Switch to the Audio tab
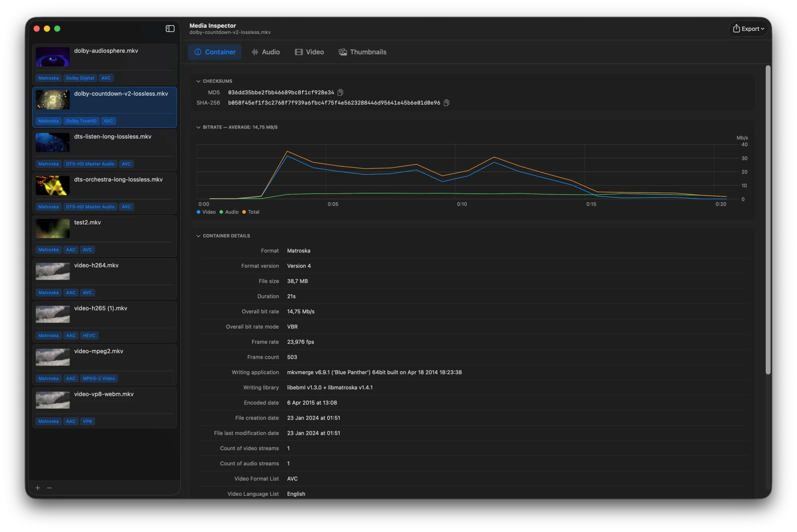 point(266,52)
